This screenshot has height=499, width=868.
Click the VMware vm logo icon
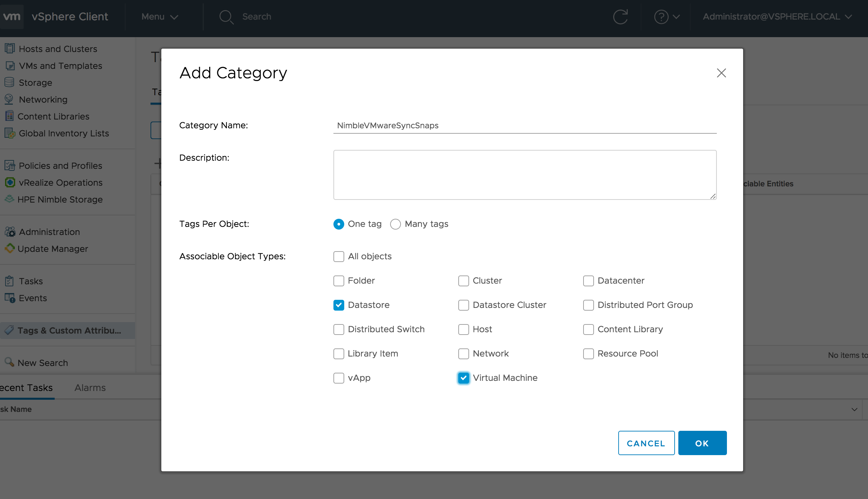[12, 17]
